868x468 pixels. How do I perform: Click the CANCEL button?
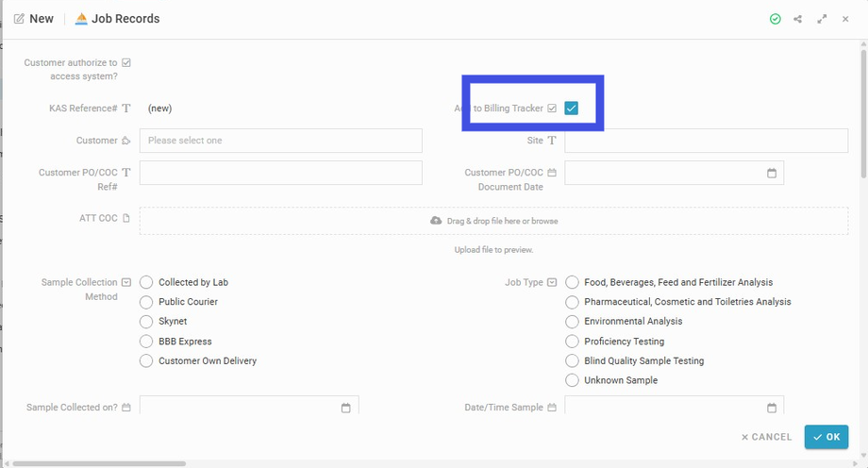767,437
